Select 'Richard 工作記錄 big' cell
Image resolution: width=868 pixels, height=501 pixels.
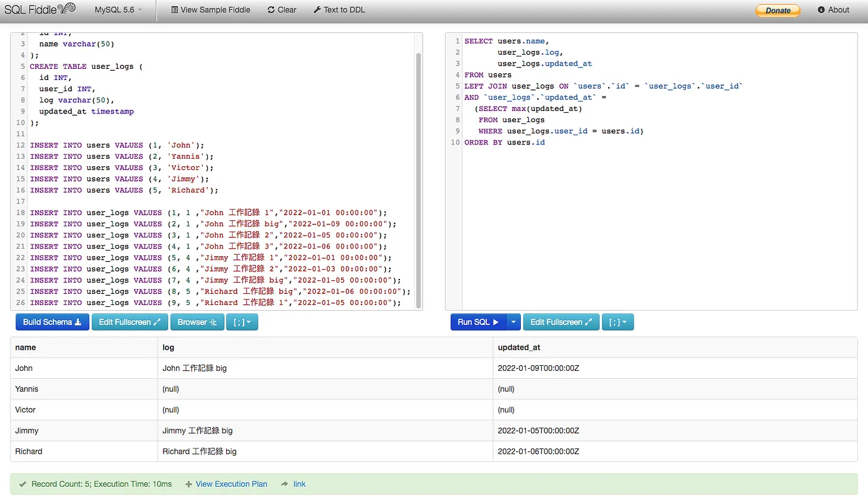[325, 451]
